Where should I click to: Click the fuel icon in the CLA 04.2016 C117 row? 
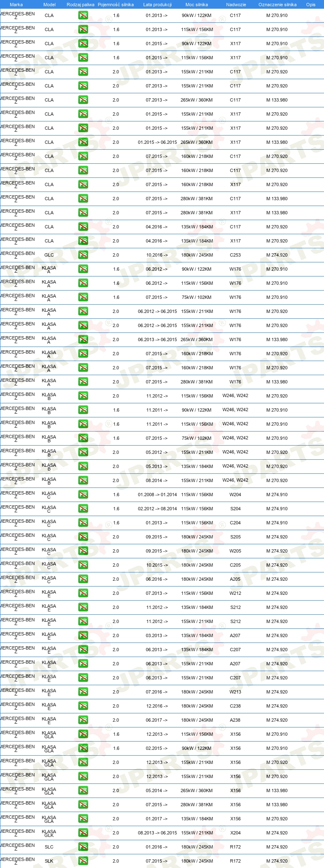83,227
